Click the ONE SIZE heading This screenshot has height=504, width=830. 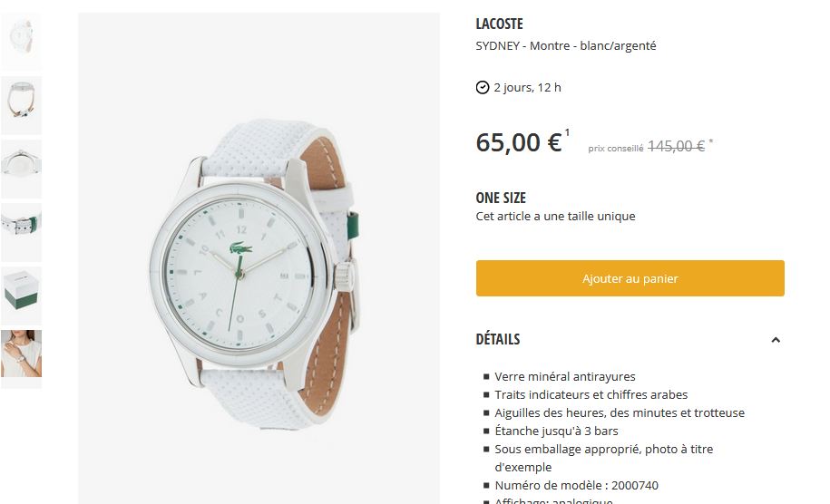(x=501, y=198)
